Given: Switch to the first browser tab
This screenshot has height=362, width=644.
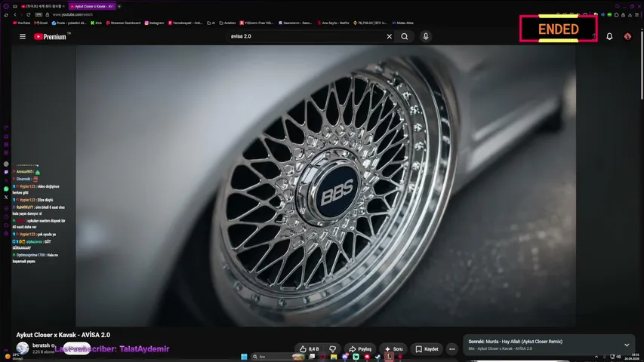Looking at the screenshot, I should point(43,6).
